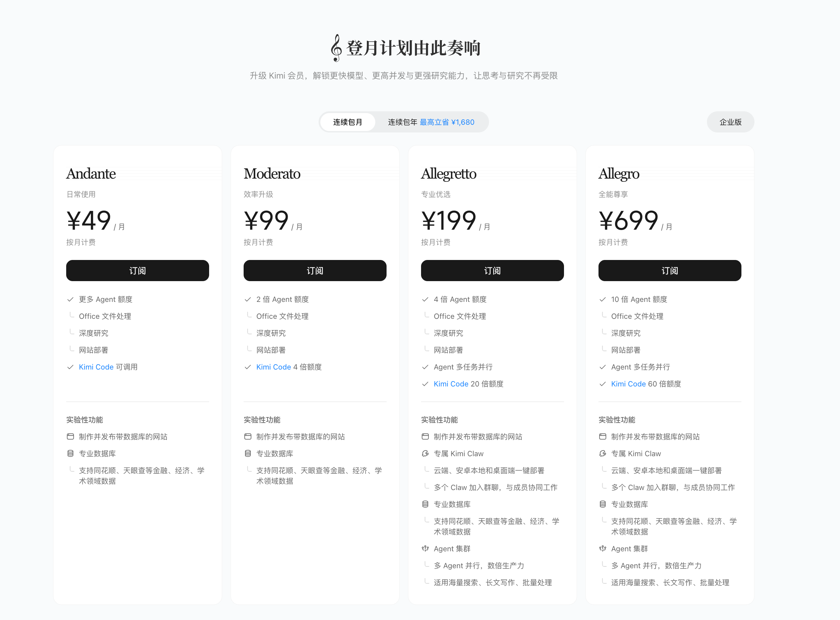Click website icon beside 制作并发布带数据库的网站 in Moderato
The width and height of the screenshot is (840, 620).
coord(247,436)
